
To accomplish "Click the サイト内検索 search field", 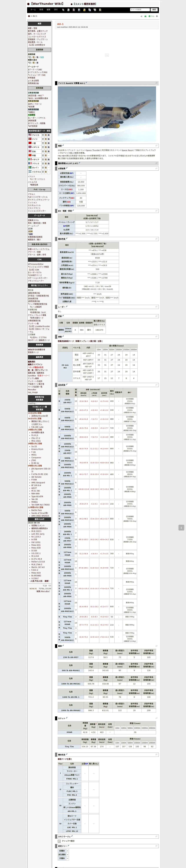I will (x=140, y=10).
